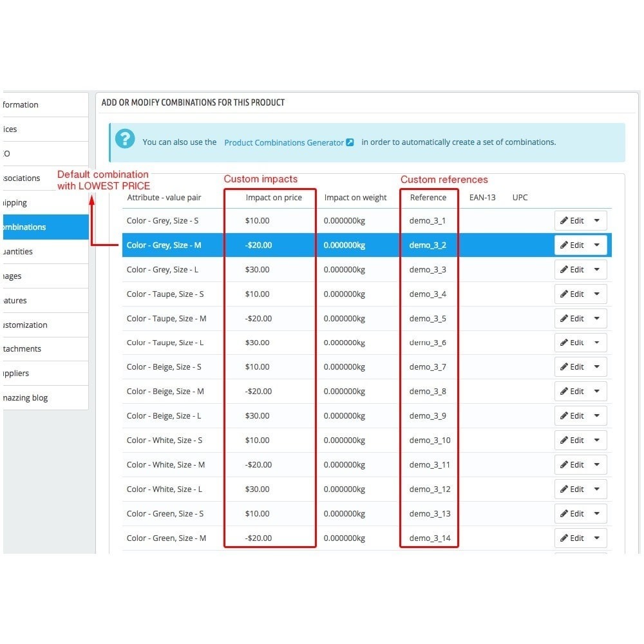Edit the Color Beige Size S combination
Image resolution: width=644 pixels, height=644 pixels.
pos(572,367)
